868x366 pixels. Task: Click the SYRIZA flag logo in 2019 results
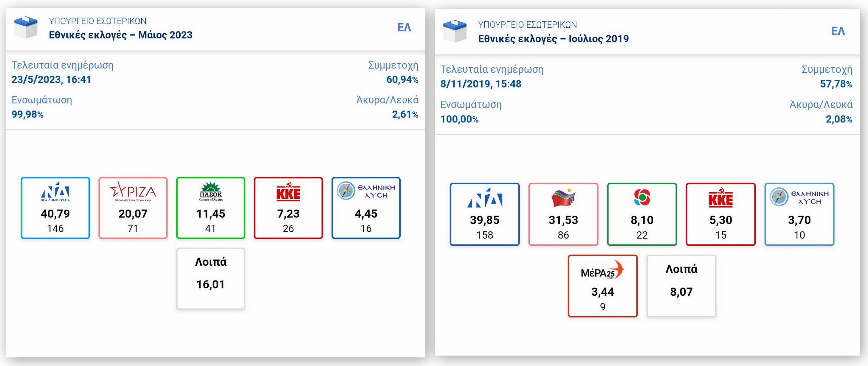point(563,198)
